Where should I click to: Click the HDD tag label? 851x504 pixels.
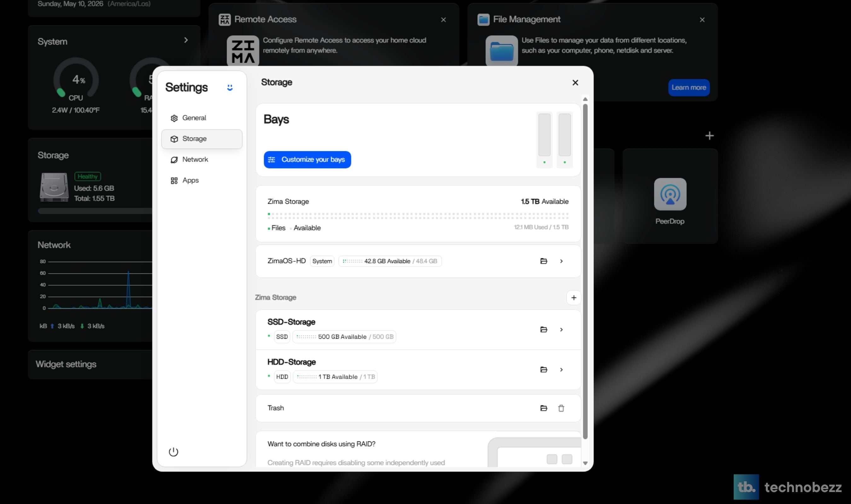click(x=282, y=377)
